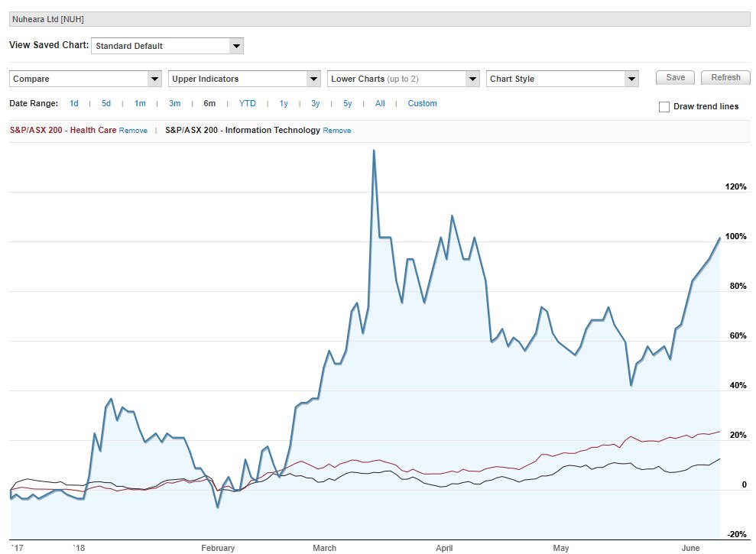Click the June x-axis label
The width and height of the screenshot is (756, 554).
tap(690, 548)
